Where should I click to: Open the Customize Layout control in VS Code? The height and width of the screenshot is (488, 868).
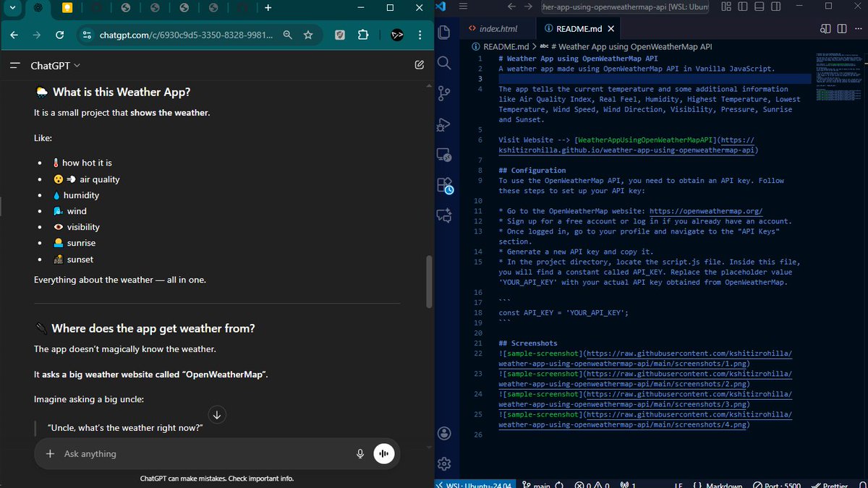tap(726, 7)
